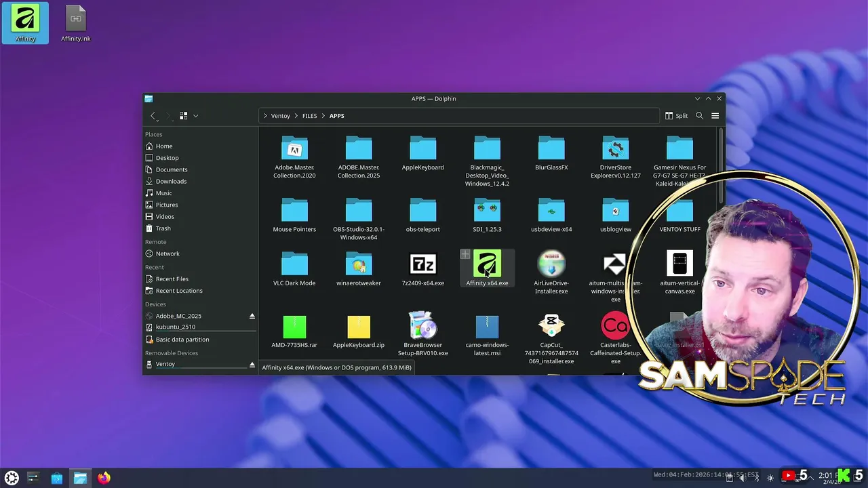
Task: Select camo-windows-latest.msi file
Action: pyautogui.click(x=487, y=335)
